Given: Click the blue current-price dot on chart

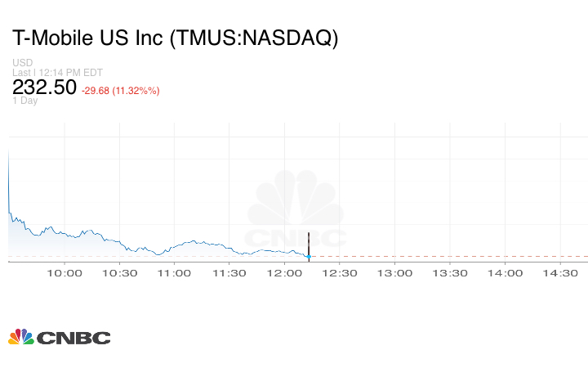Looking at the screenshot, I should [309, 257].
